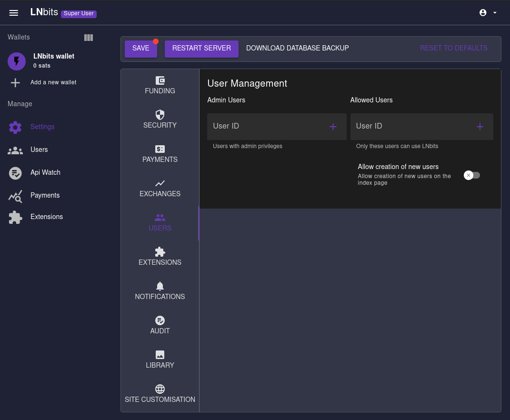The height and width of the screenshot is (420, 510).
Task: Click the Restart Server button
Action: pos(201,49)
